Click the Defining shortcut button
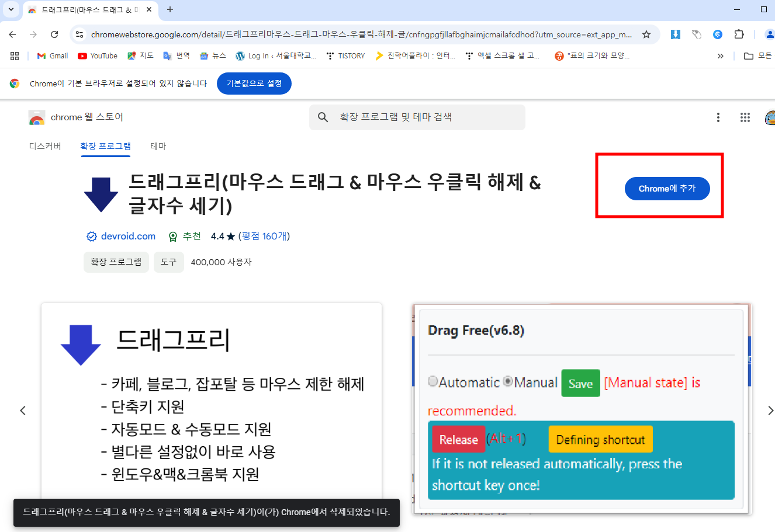 point(600,440)
